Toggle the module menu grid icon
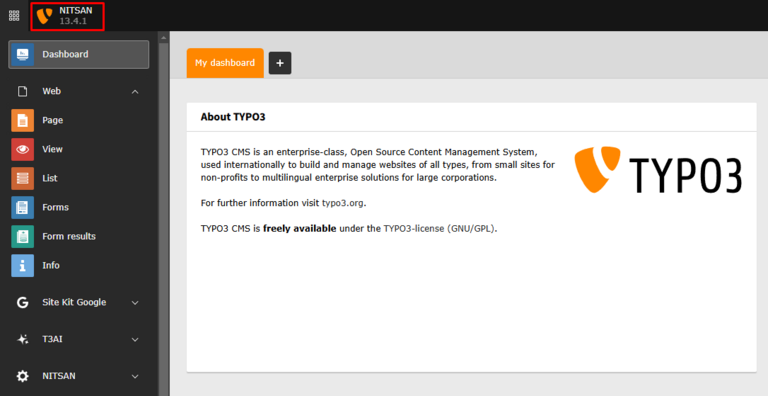This screenshot has width=768, height=396. pos(14,16)
